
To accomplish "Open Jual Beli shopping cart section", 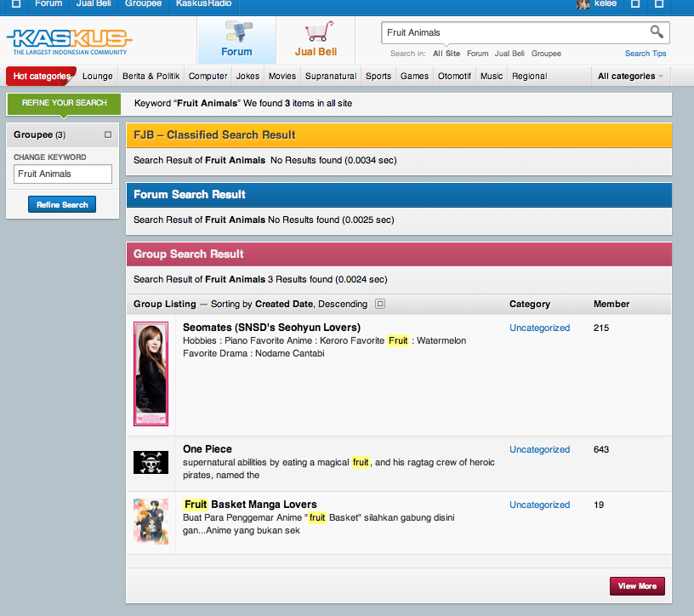I will pyautogui.click(x=316, y=39).
